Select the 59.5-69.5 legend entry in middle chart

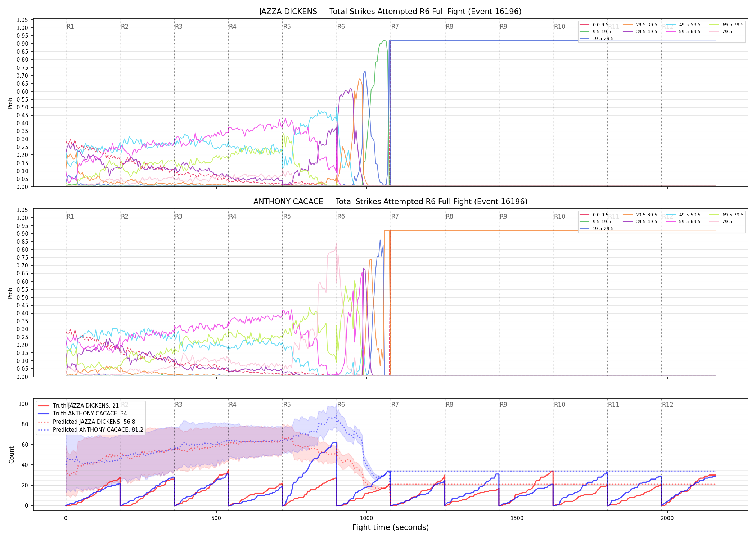point(683,222)
